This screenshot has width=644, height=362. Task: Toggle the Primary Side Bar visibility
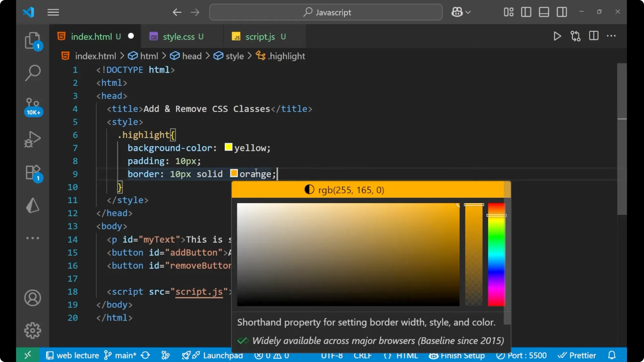click(x=526, y=12)
